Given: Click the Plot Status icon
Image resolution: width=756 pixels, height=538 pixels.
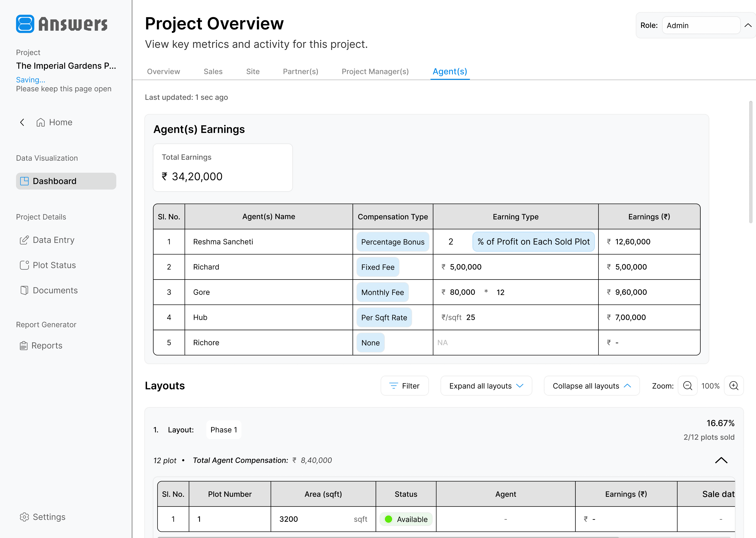Looking at the screenshot, I should point(24,265).
